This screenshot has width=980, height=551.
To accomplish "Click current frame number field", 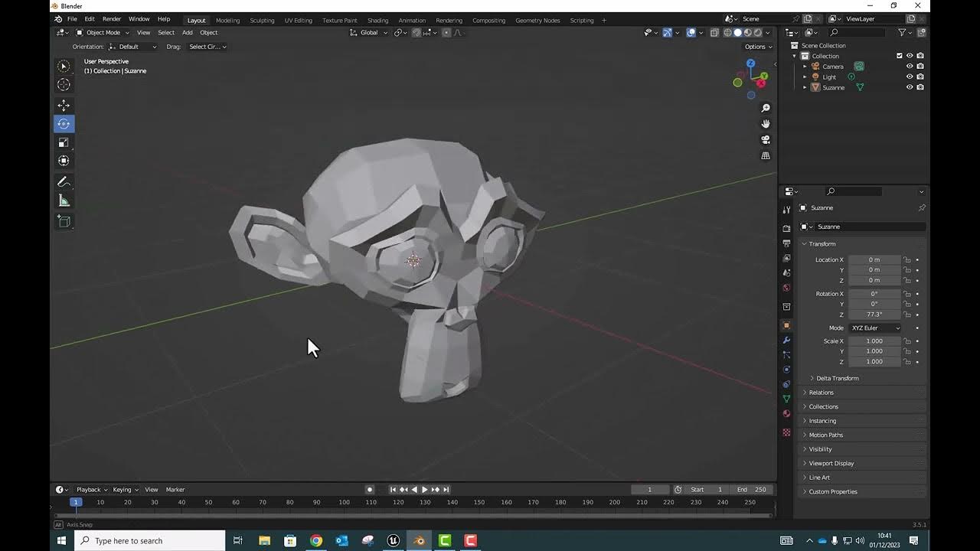I will click(650, 490).
